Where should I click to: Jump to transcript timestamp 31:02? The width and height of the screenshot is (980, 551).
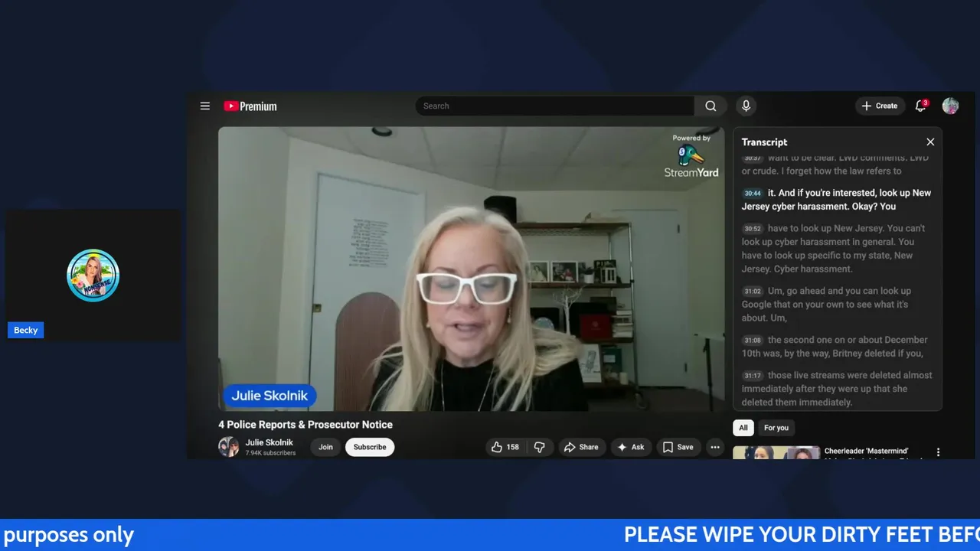click(752, 291)
